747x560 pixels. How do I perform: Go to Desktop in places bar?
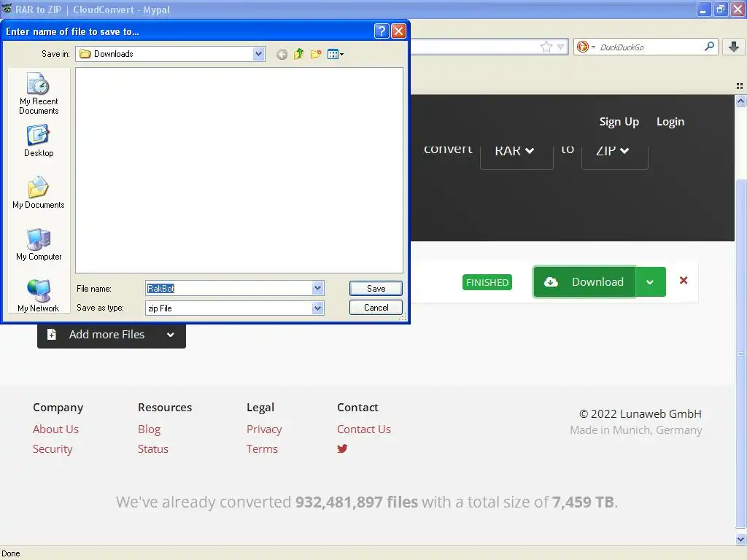pyautogui.click(x=39, y=141)
